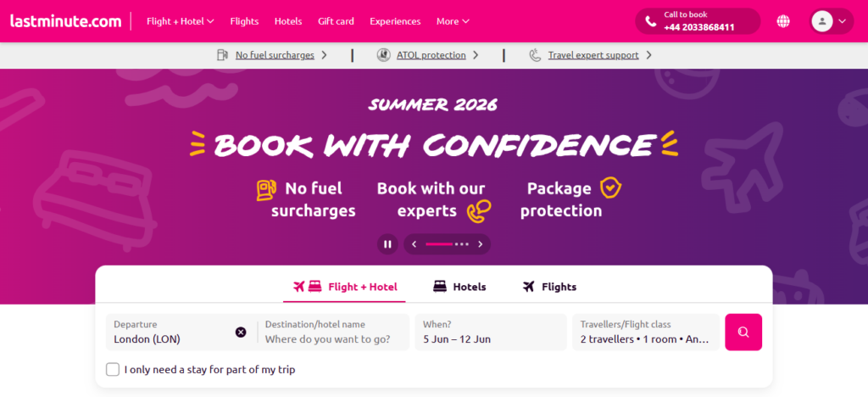Screen dimensions: 868x397
Task: Click the bed icon on Hotels tab
Action: click(440, 287)
